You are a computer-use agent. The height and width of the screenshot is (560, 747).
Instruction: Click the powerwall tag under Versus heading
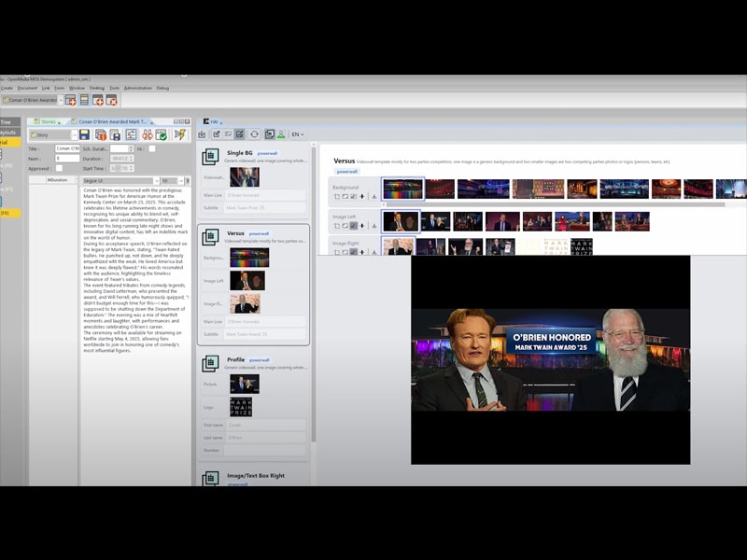click(x=346, y=171)
